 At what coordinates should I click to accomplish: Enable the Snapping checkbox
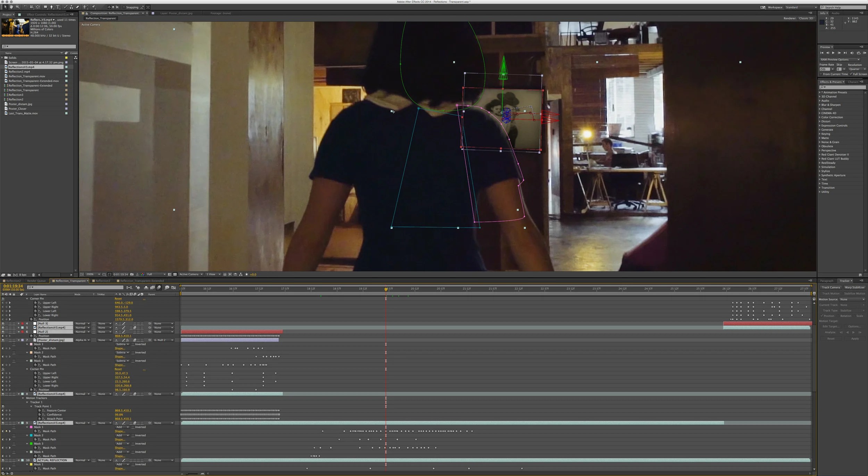pos(124,7)
